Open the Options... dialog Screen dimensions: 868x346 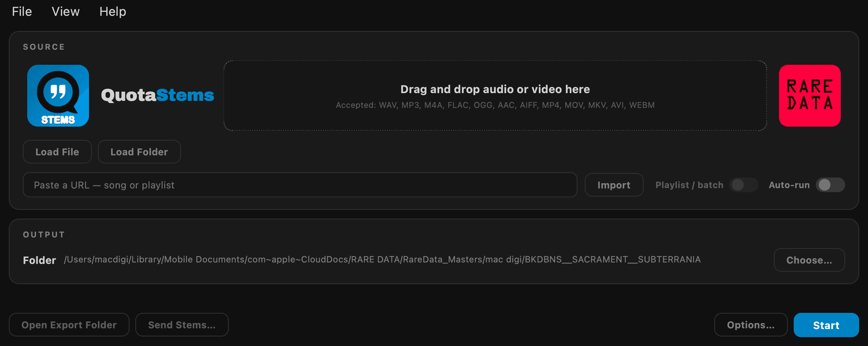point(751,325)
